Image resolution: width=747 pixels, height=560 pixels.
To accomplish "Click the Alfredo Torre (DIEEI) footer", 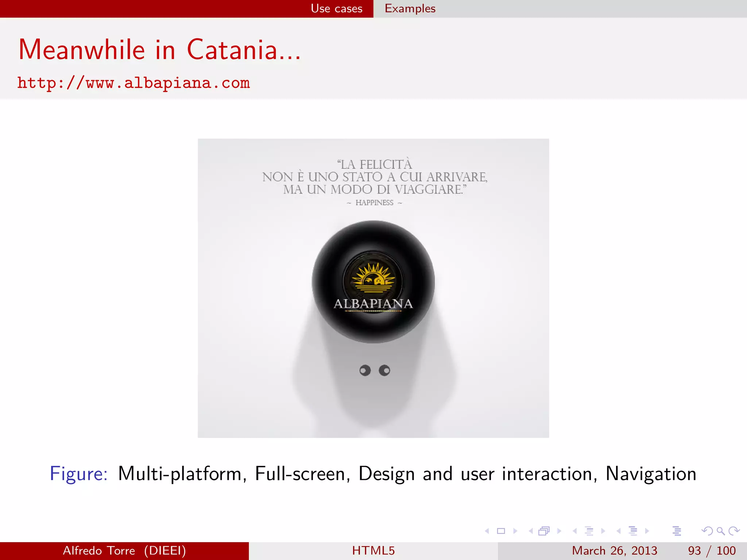I will [x=124, y=551].
